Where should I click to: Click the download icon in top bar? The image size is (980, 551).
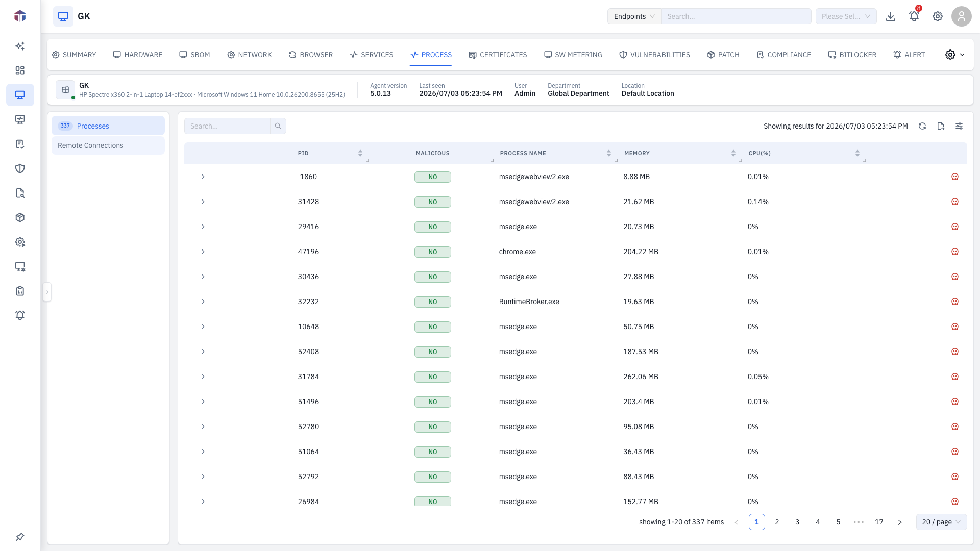click(x=891, y=16)
